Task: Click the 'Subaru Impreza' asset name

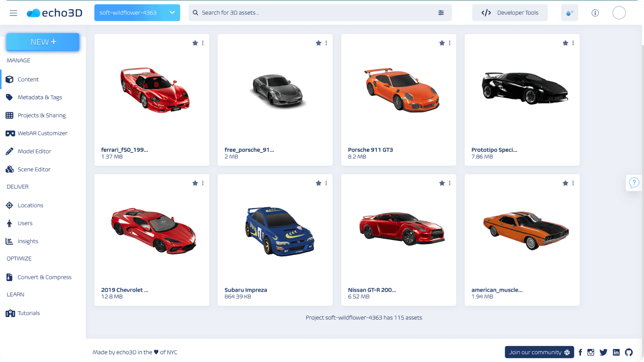Action: coord(246,290)
